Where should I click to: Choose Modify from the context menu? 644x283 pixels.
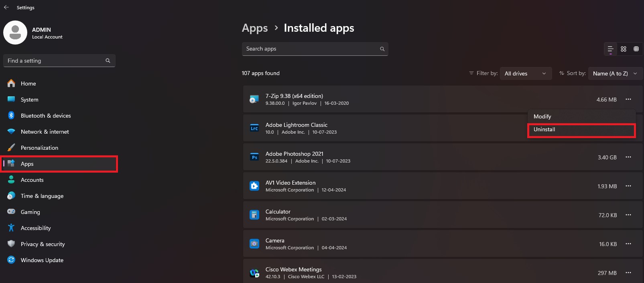[581, 116]
